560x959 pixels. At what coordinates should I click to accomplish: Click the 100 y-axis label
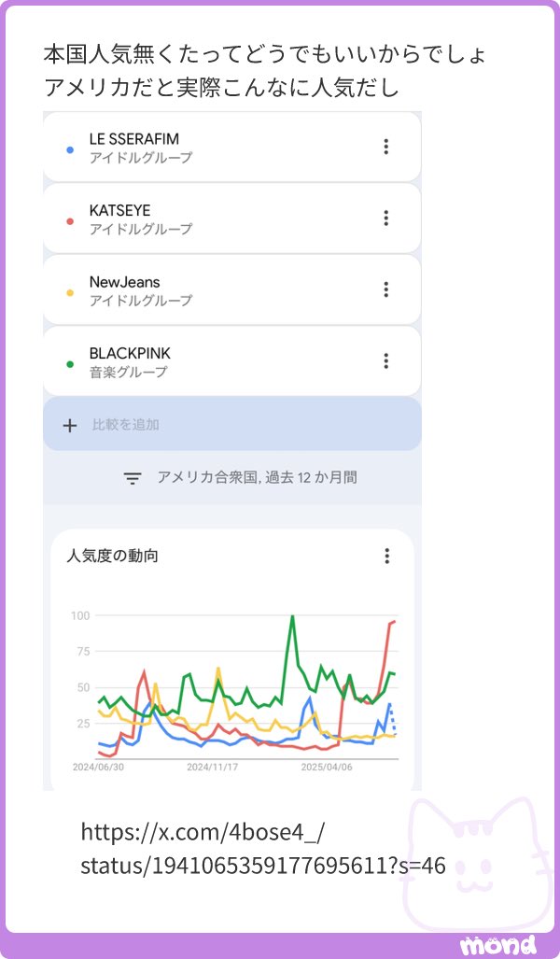tap(80, 616)
